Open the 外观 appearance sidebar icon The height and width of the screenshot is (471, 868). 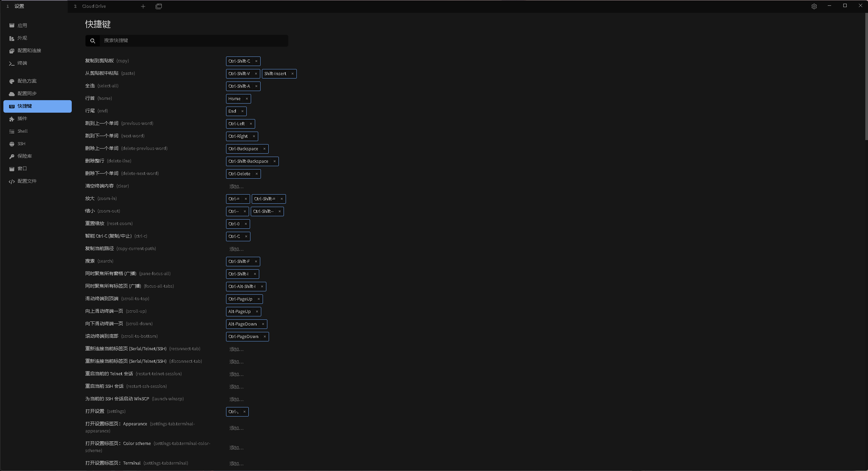point(12,38)
